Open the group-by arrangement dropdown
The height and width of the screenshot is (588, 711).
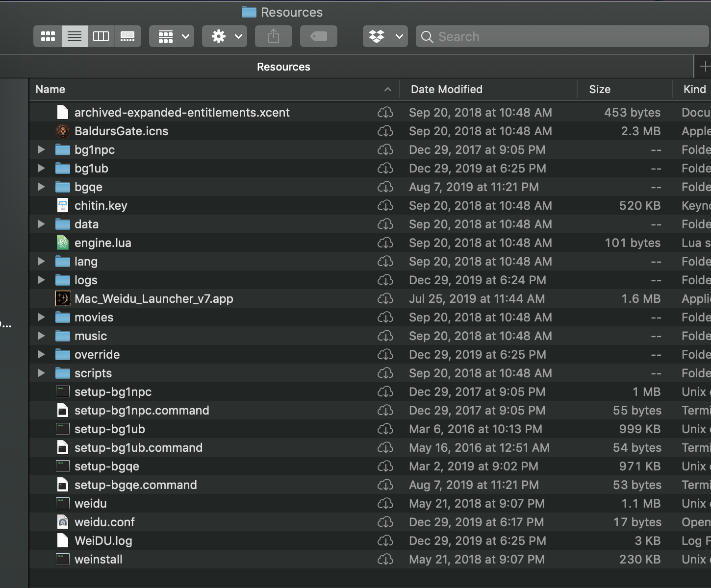[x=172, y=36]
